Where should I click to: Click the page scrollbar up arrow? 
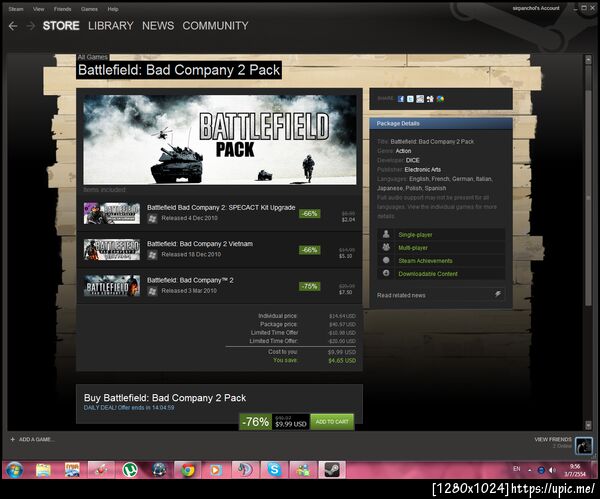(588, 59)
